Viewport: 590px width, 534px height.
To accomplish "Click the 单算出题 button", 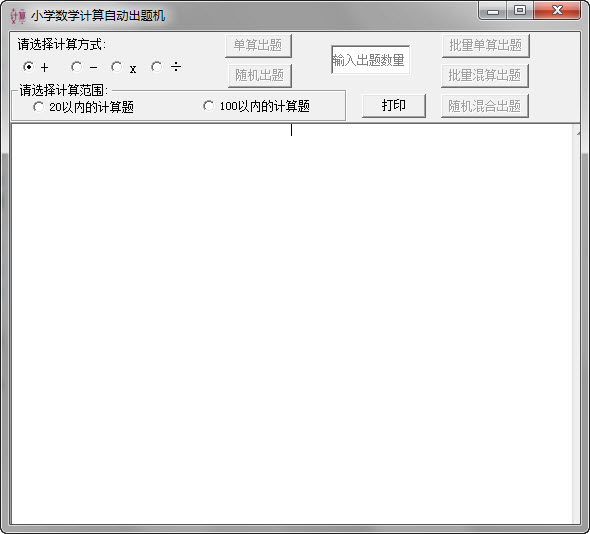I will point(258,46).
